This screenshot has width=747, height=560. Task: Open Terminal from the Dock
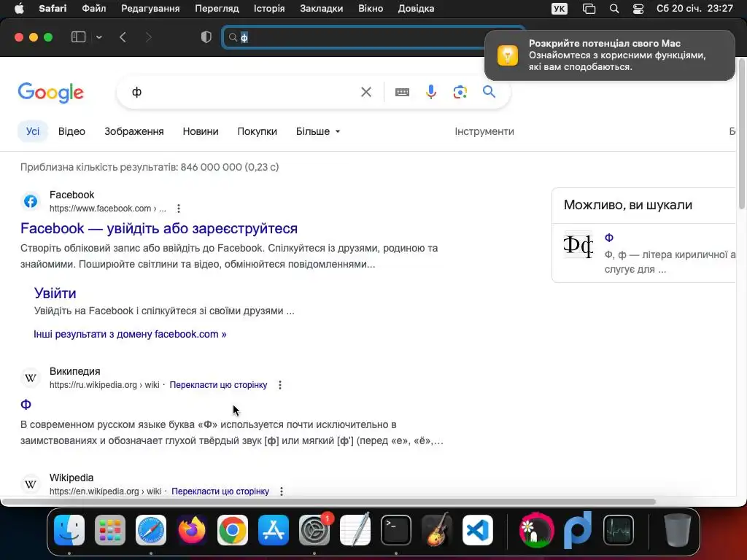pos(396,530)
